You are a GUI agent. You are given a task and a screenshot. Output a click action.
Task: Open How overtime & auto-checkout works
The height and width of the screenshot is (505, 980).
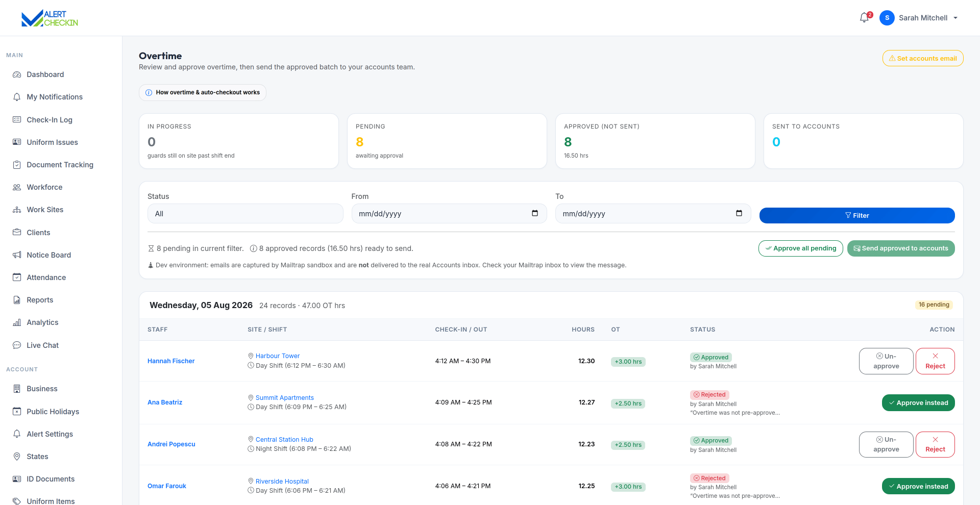point(203,92)
